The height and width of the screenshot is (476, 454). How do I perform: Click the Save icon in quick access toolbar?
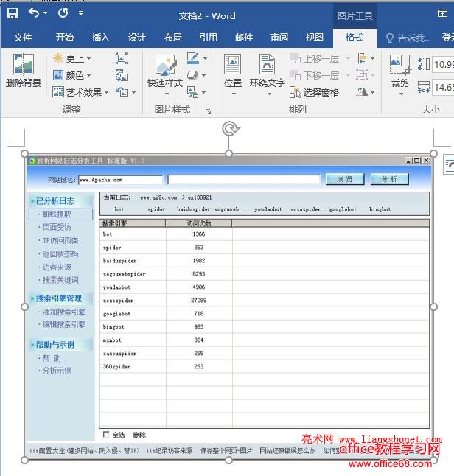pyautogui.click(x=13, y=13)
